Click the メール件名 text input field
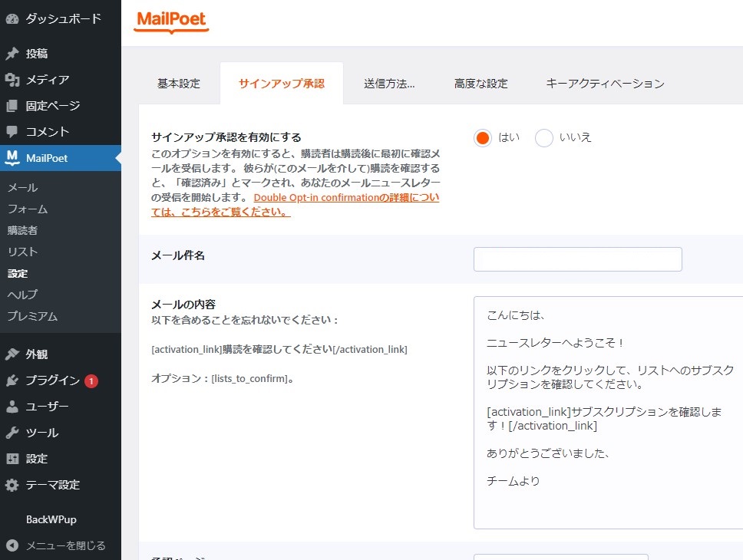 577,259
